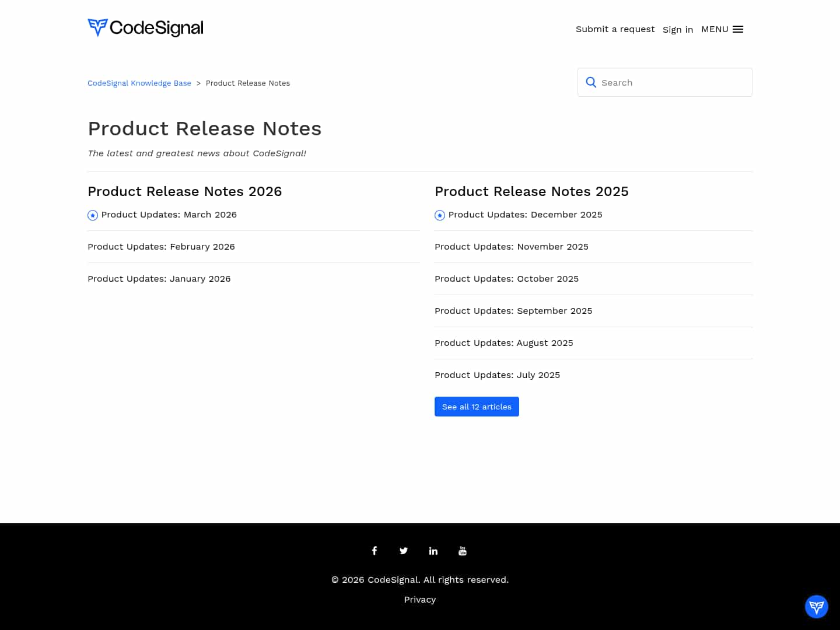Open the hamburger MENU icon

pos(738,29)
